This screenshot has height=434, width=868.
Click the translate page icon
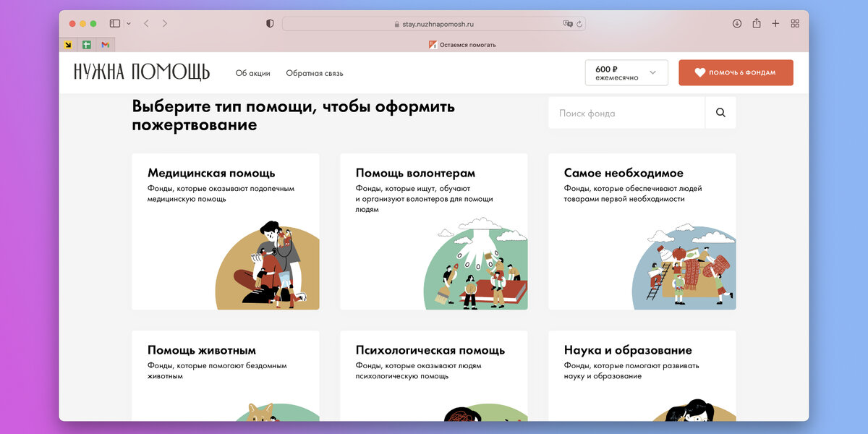pos(568,24)
